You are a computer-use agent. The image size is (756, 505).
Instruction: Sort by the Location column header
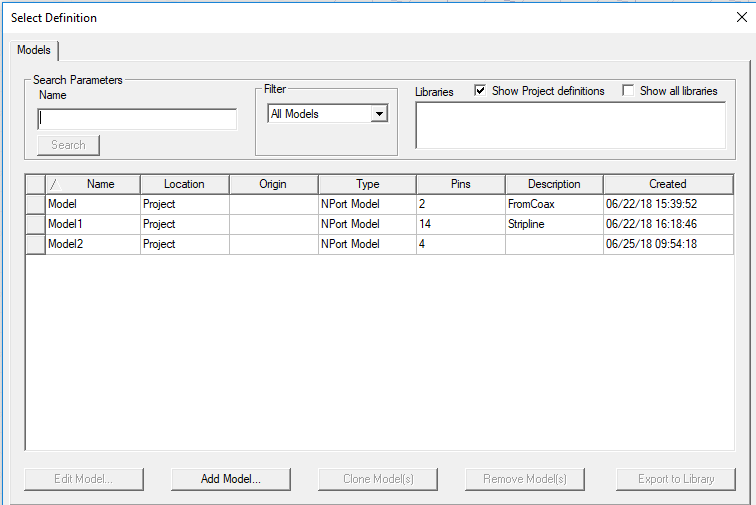(x=185, y=184)
